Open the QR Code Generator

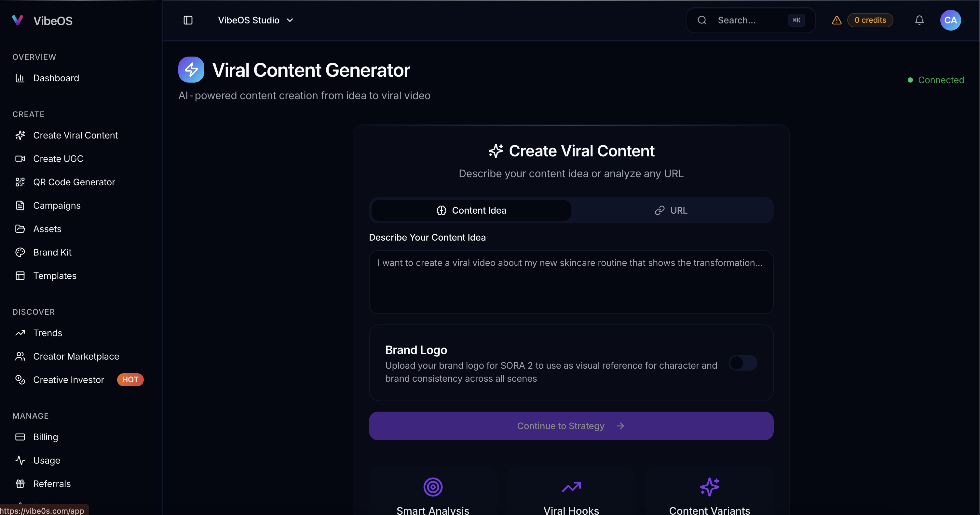(74, 182)
